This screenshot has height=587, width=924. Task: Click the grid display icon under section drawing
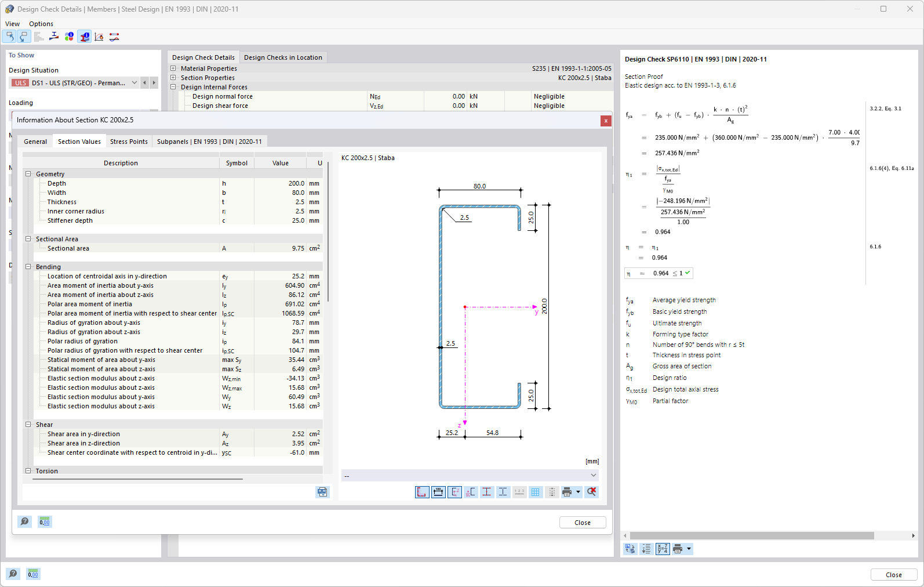click(535, 492)
